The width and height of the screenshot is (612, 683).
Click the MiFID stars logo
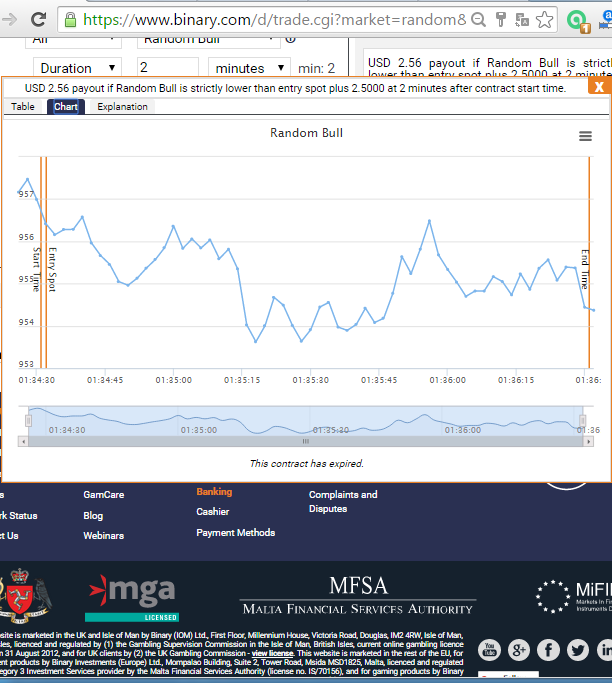(x=573, y=596)
